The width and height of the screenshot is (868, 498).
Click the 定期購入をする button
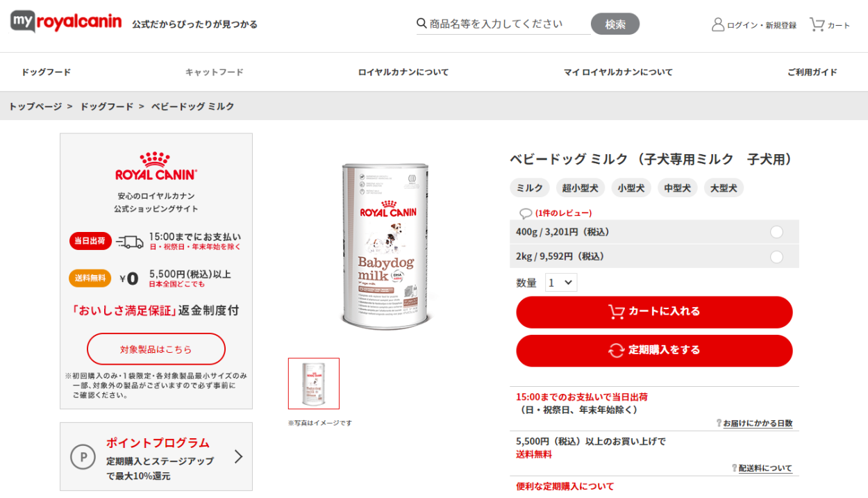pyautogui.click(x=654, y=351)
